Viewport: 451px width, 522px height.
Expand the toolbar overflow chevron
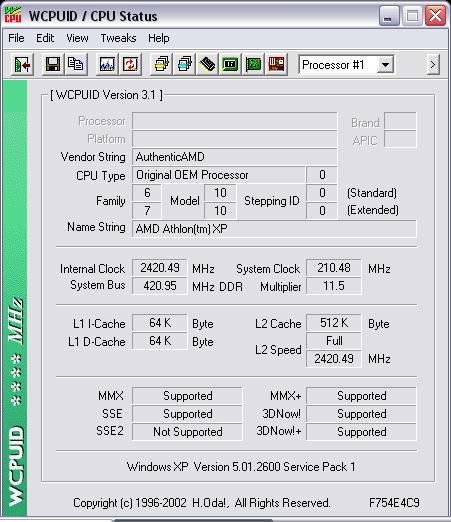(433, 65)
